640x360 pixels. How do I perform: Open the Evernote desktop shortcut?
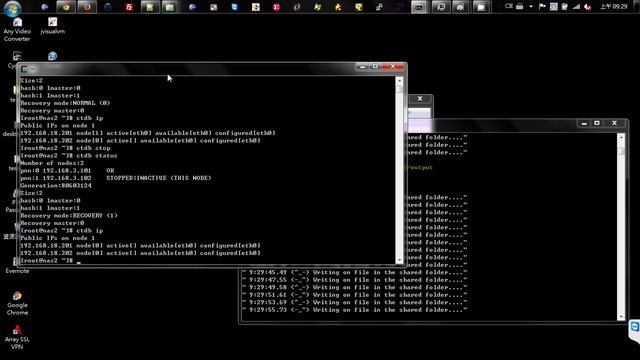17,266
